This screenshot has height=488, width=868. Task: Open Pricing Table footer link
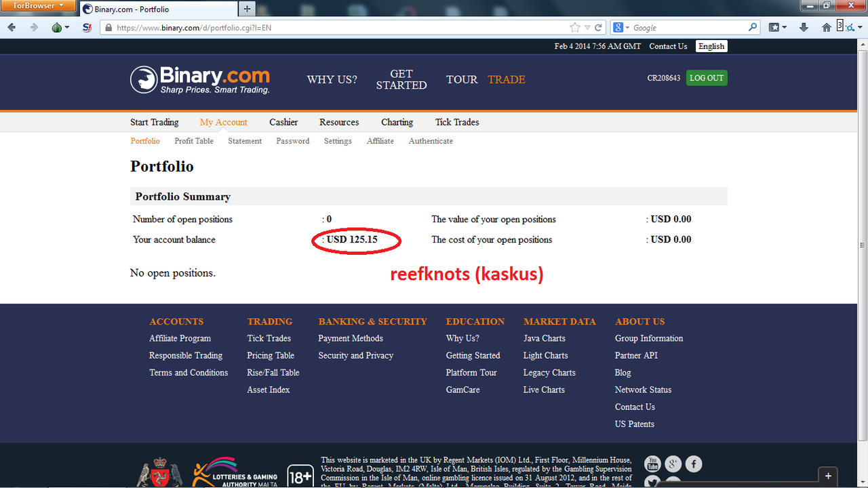tap(271, 355)
